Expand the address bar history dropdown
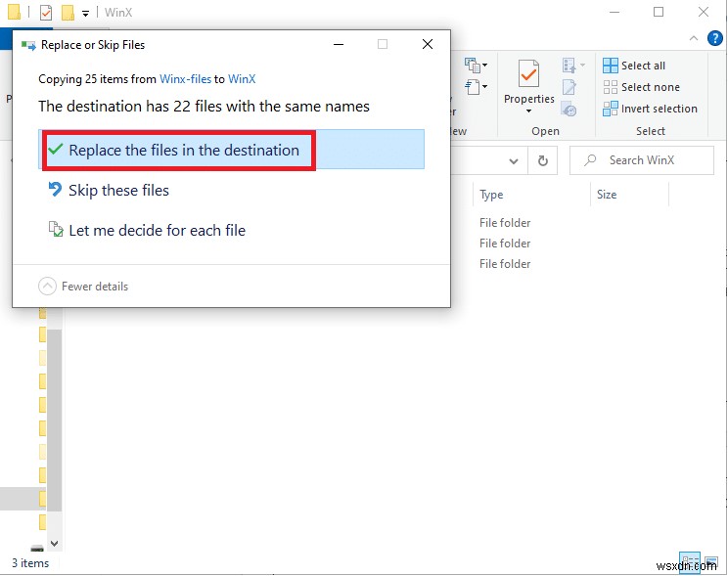Image resolution: width=728 pixels, height=576 pixels. click(x=514, y=161)
